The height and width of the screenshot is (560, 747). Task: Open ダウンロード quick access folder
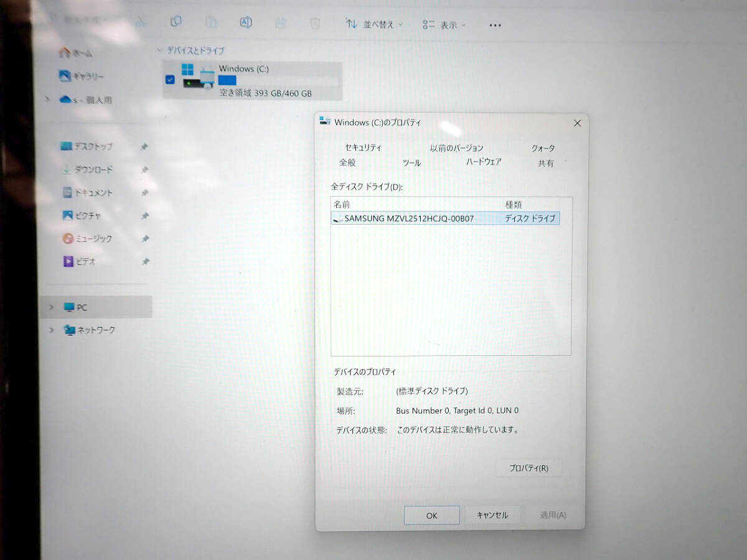[x=88, y=170]
